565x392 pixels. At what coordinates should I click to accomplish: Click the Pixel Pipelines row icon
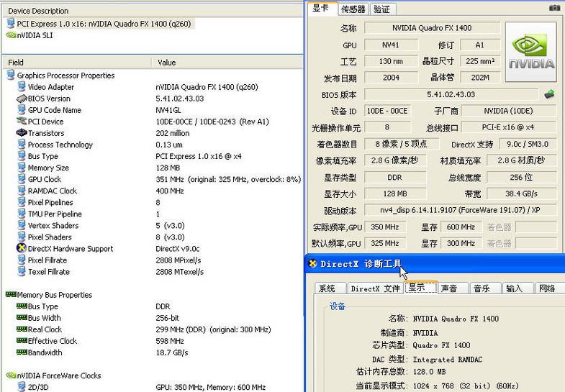point(22,202)
